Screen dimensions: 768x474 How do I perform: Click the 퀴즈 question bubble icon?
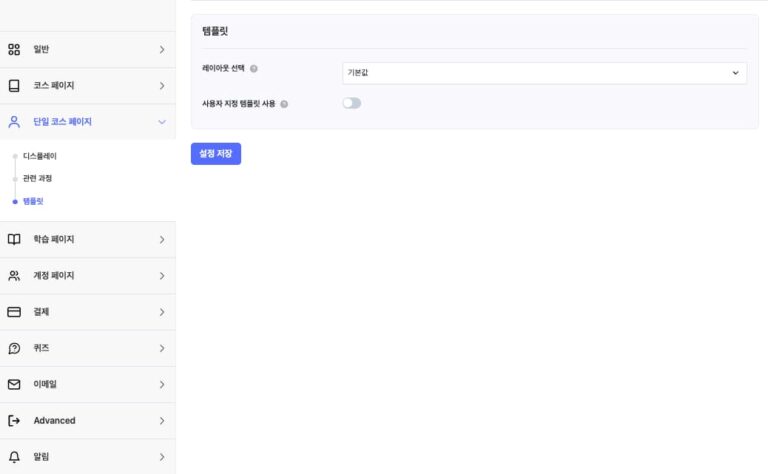pos(14,348)
